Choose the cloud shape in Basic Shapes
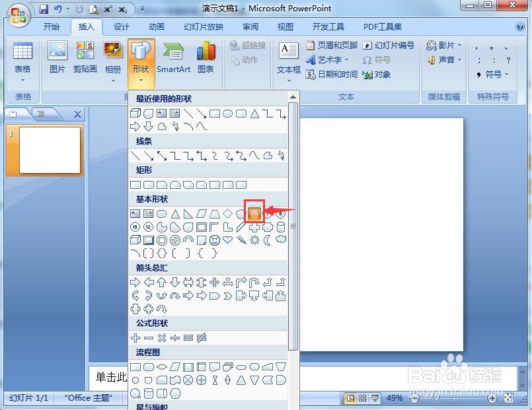Image resolution: width=532 pixels, height=410 pixels. 281,240
